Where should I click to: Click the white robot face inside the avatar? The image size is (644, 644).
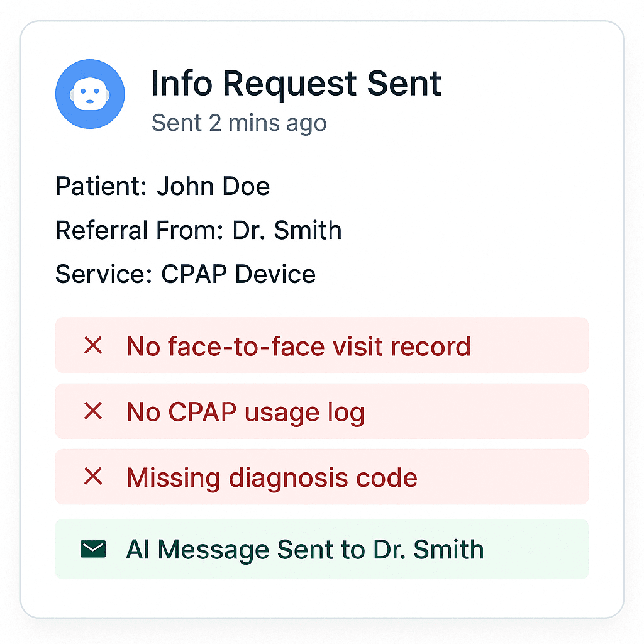click(x=90, y=94)
